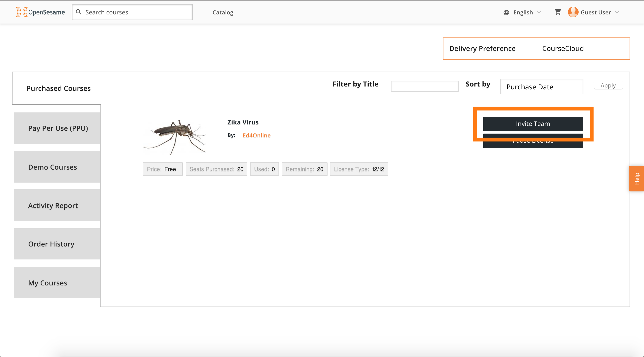This screenshot has height=357, width=644.
Task: Open the shopping cart
Action: (x=557, y=12)
